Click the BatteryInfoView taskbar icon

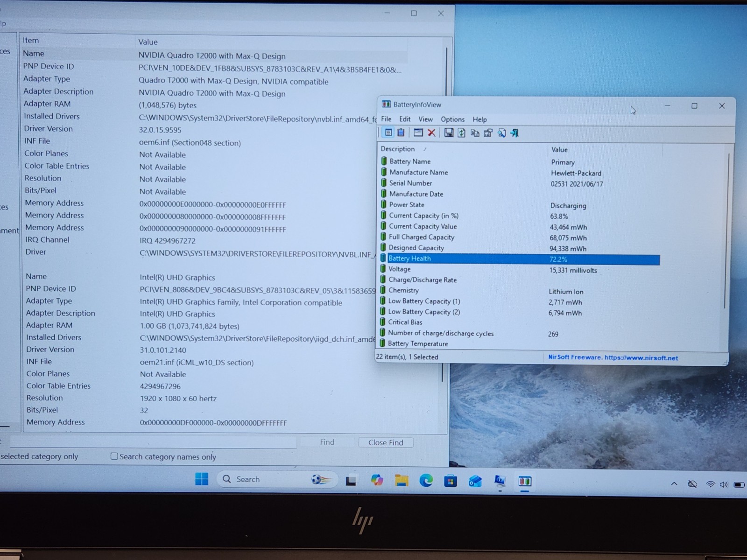click(x=525, y=482)
